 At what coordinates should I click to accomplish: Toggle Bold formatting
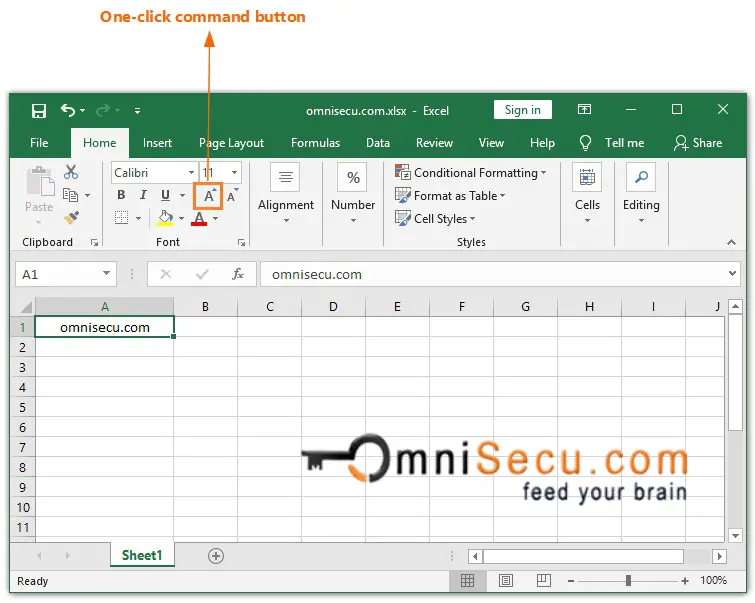(x=121, y=195)
